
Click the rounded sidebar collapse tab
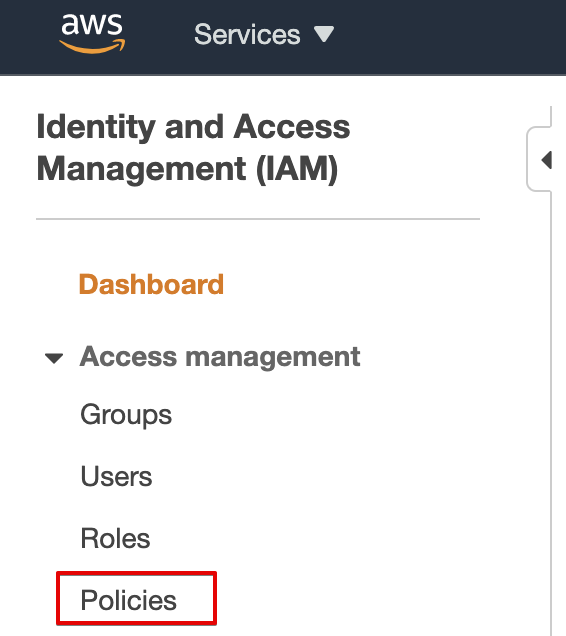point(539,159)
